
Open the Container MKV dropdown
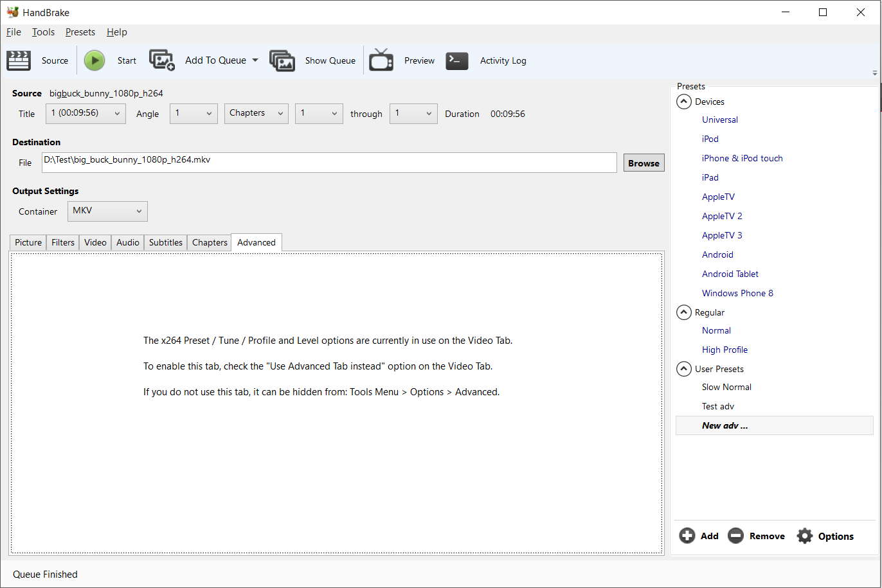[107, 211]
